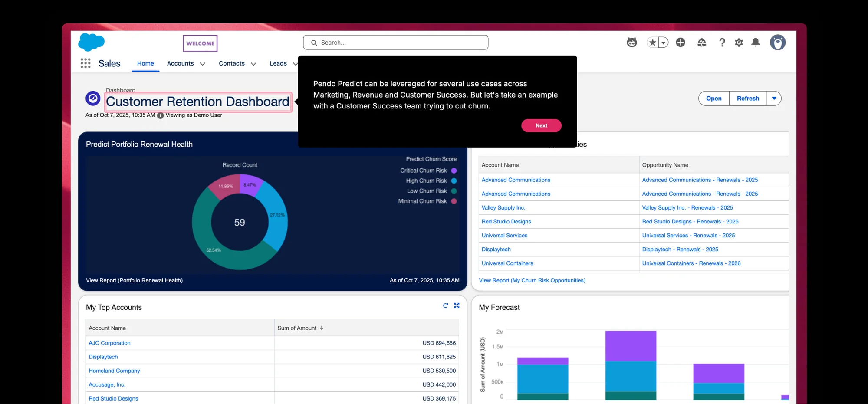Screen dimensions: 868x404
Task: Expand the My Top Accounts widget
Action: 457,305
